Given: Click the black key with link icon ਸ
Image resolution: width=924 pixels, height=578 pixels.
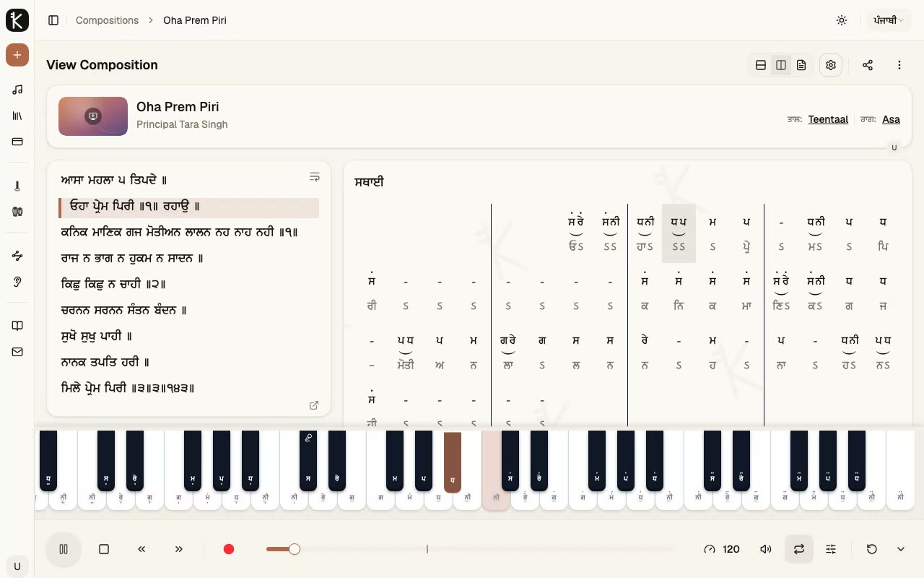Looking at the screenshot, I should 308,461.
